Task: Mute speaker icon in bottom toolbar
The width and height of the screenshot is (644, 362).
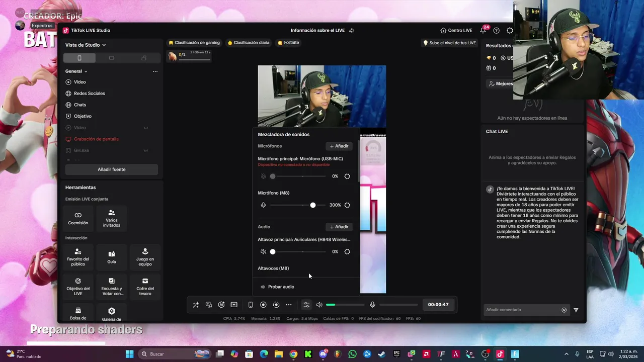Action: (x=319, y=305)
